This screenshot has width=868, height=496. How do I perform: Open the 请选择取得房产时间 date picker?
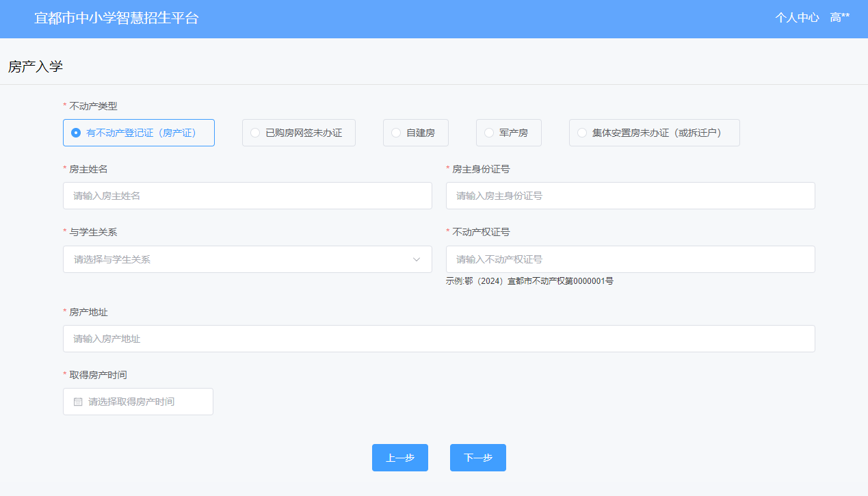point(138,402)
